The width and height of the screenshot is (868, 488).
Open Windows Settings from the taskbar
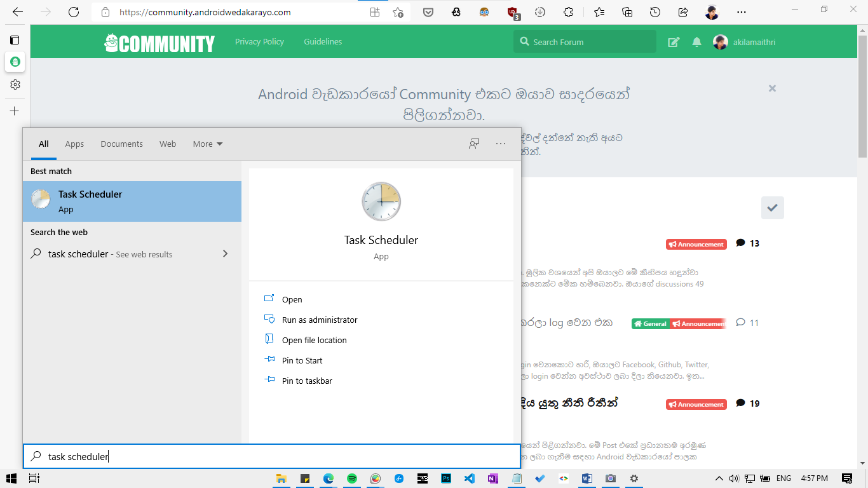634,478
